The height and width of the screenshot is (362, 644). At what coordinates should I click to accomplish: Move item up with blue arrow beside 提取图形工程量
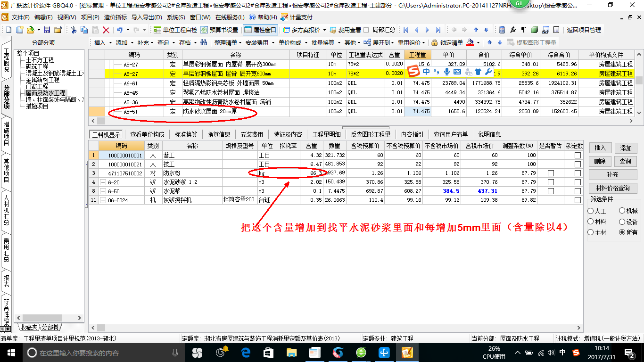click(489, 42)
